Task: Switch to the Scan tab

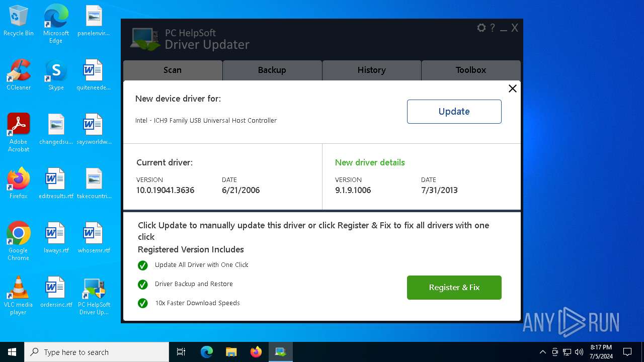Action: click(x=173, y=70)
